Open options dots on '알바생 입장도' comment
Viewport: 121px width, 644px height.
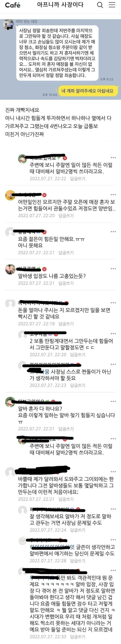(x=113, y=269)
